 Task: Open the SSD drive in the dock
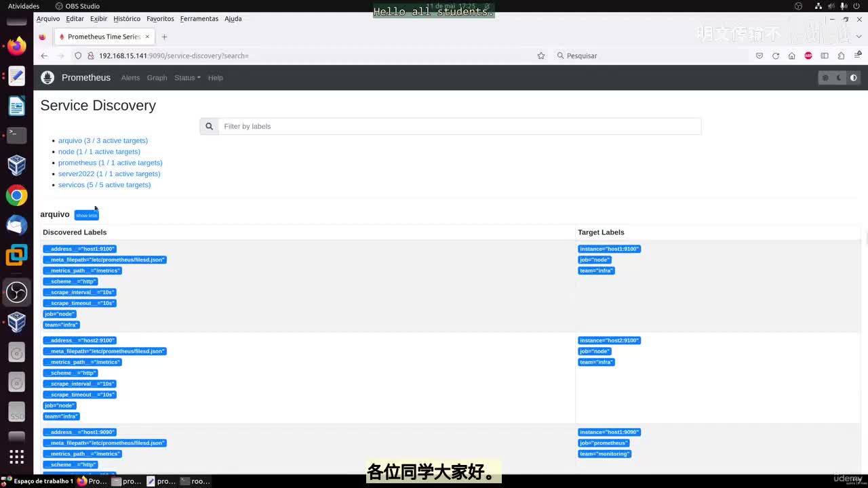16,412
